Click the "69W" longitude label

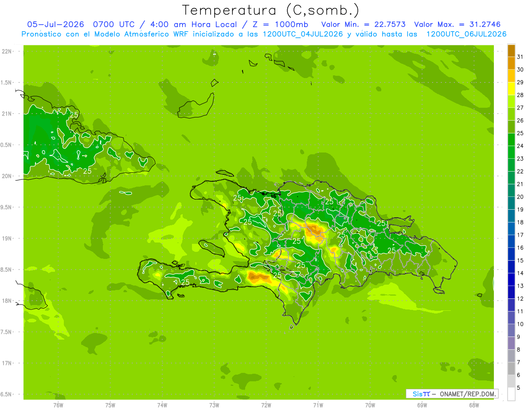click(x=422, y=405)
